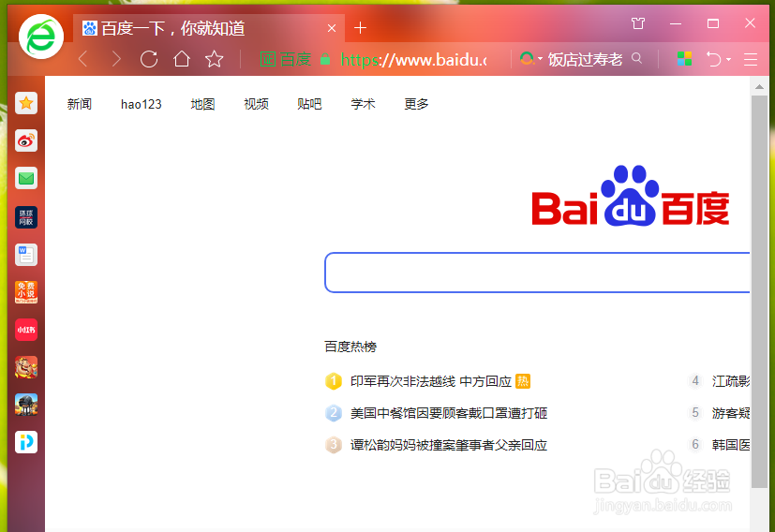
Task: Open the skin changer shirt icon
Action: tap(638, 23)
